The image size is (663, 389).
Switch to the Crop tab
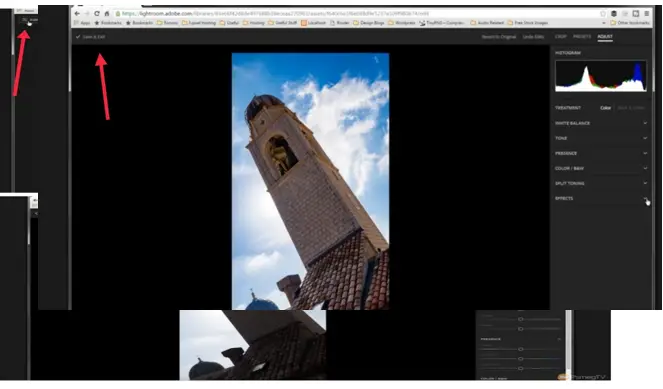click(x=561, y=37)
